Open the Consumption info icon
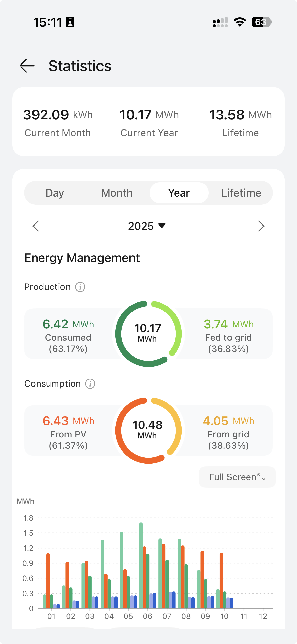 pos(90,384)
